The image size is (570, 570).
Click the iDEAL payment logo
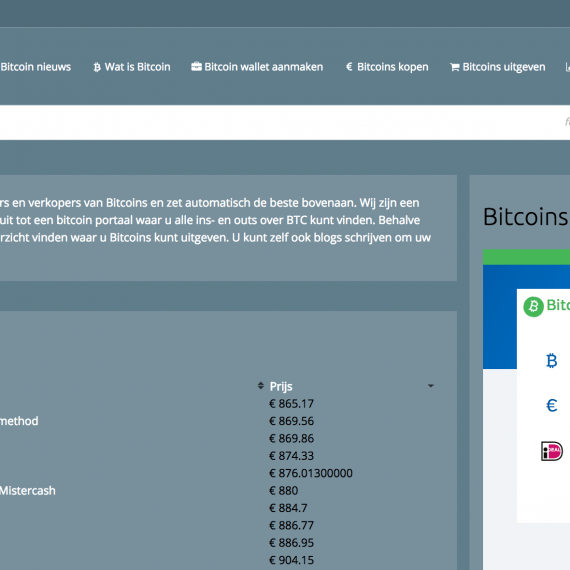click(x=551, y=451)
